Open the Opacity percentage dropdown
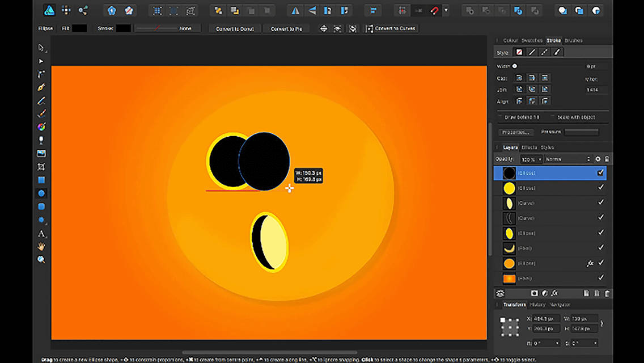This screenshot has width=644, height=363. pos(540,159)
